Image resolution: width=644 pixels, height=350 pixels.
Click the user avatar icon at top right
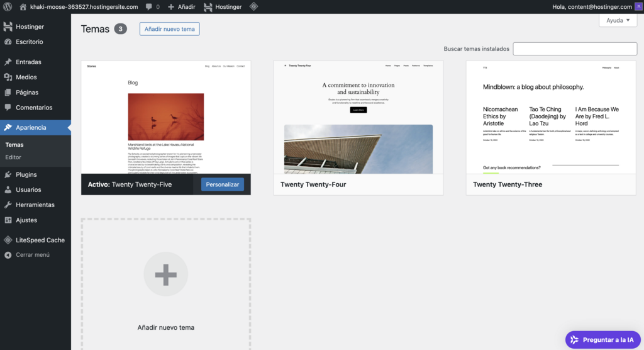coord(638,7)
